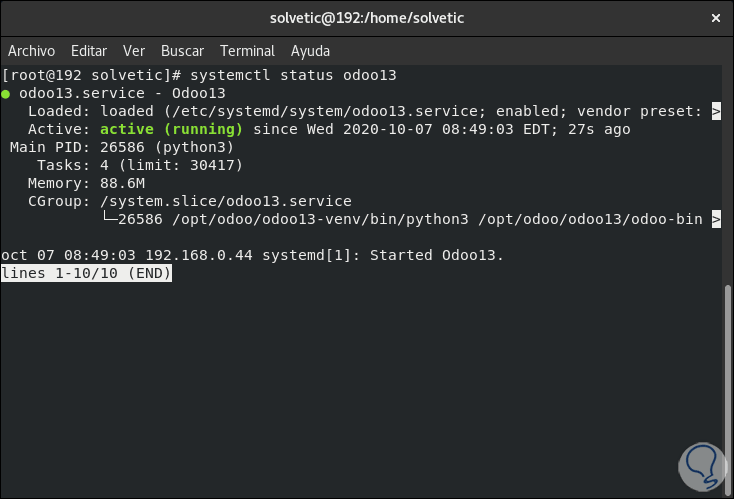The width and height of the screenshot is (734, 499).
Task: Click the Memory value 88.6M
Action: point(123,183)
